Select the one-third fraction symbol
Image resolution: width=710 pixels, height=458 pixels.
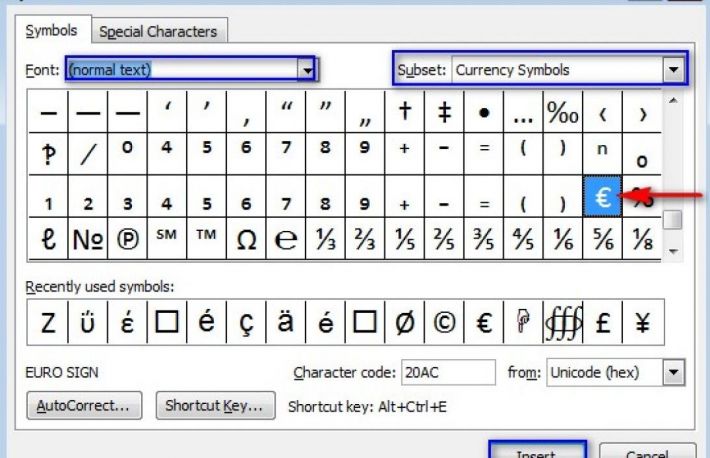click(325, 239)
